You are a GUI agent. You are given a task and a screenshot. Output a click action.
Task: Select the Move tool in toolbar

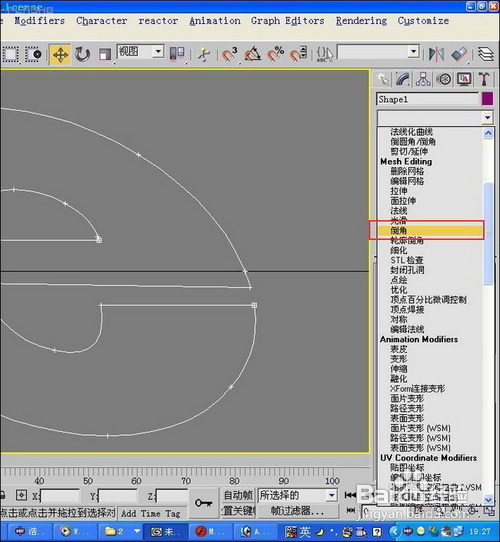(60, 54)
